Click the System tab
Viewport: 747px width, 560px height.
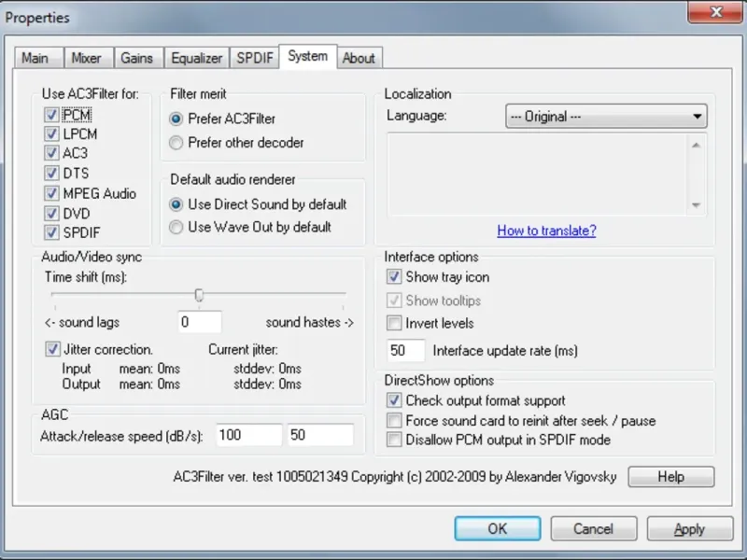tap(308, 57)
